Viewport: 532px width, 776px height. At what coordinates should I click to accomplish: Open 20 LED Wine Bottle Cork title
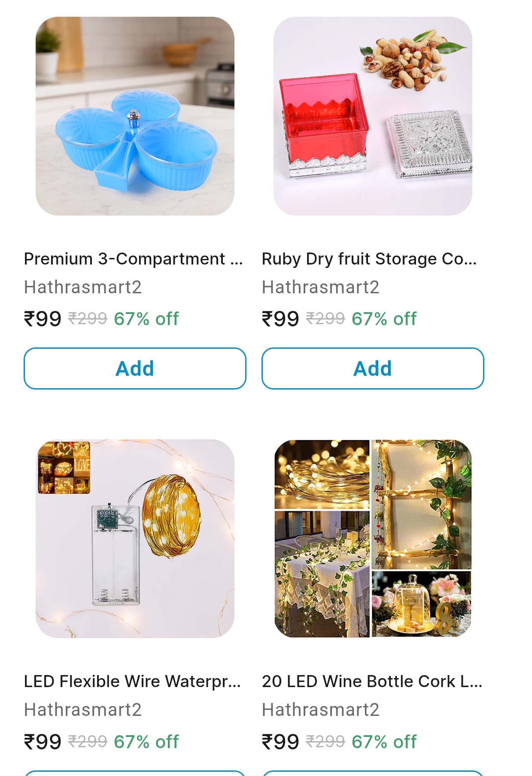pos(372,682)
